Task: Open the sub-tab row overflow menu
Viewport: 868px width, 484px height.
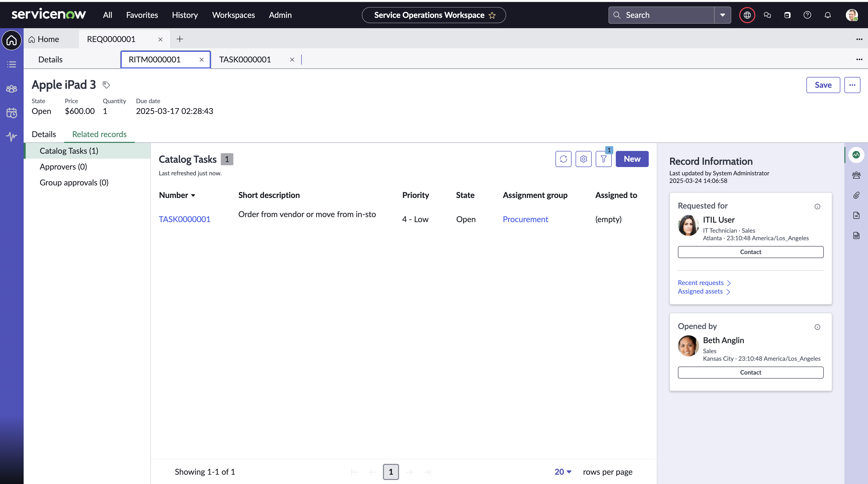Action: coord(859,60)
